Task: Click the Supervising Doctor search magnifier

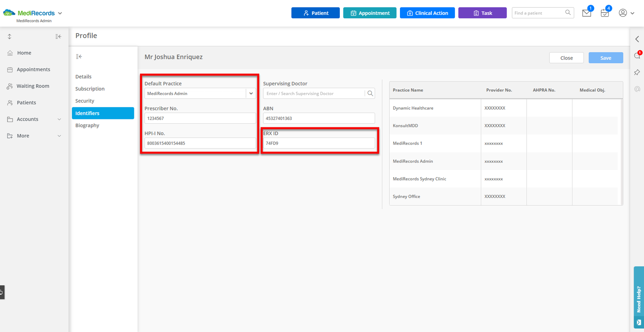Action: tap(370, 94)
